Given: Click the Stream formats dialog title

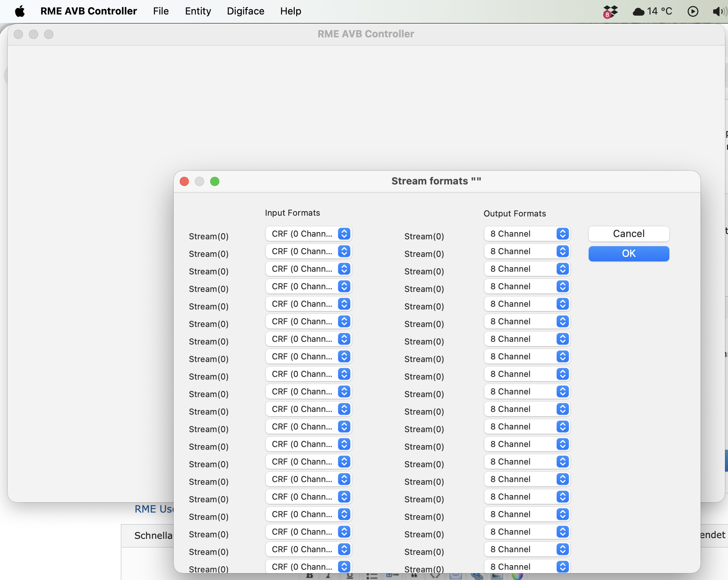Looking at the screenshot, I should [436, 181].
